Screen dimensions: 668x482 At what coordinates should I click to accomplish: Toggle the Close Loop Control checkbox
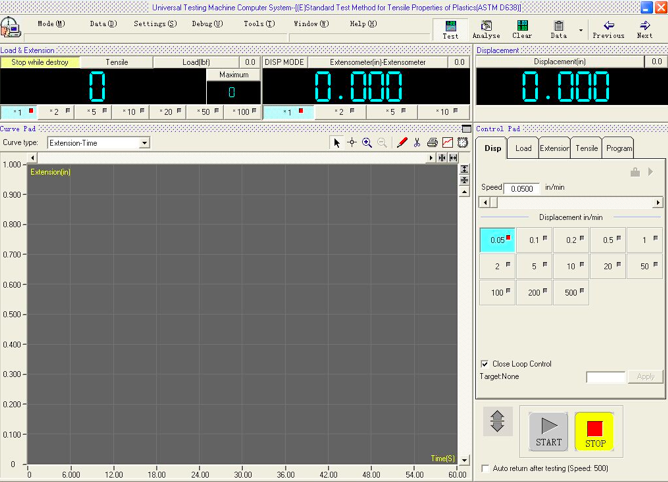[485, 364]
